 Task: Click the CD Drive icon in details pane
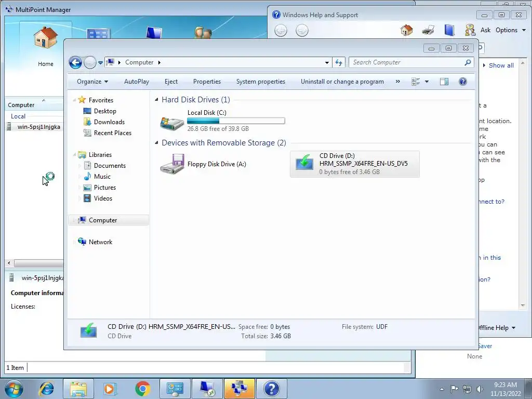[88, 330]
